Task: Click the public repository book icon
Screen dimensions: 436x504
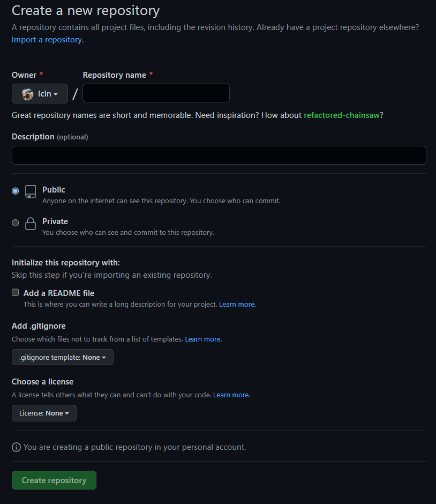Action: point(31,192)
